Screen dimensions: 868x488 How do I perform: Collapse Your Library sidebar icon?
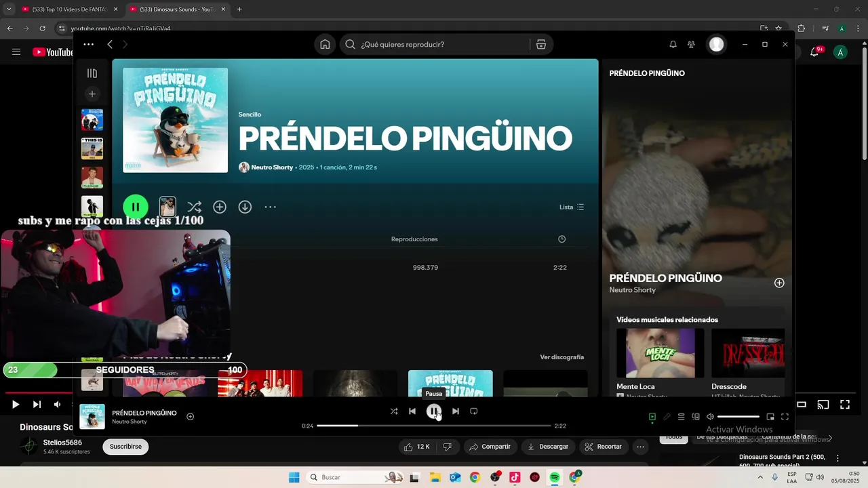coord(92,73)
